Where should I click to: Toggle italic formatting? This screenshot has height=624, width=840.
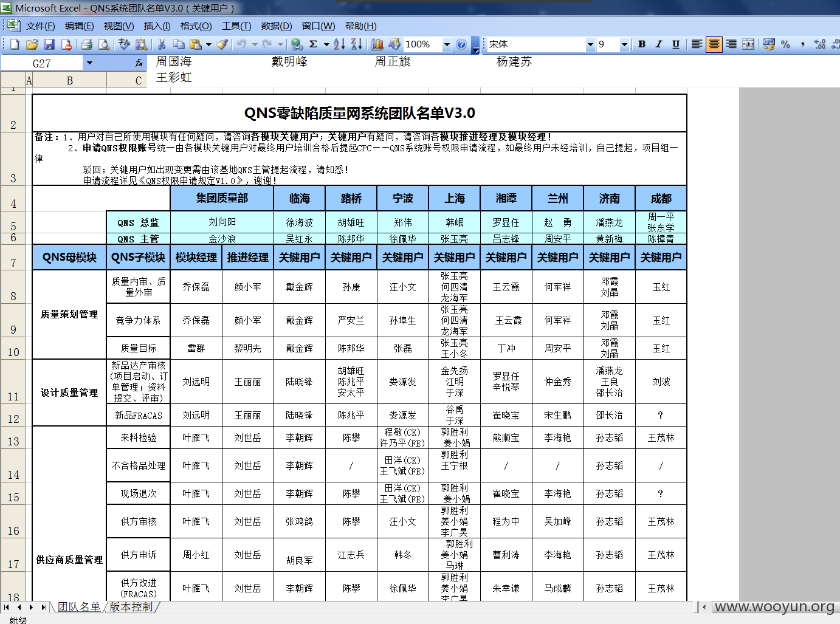point(659,44)
